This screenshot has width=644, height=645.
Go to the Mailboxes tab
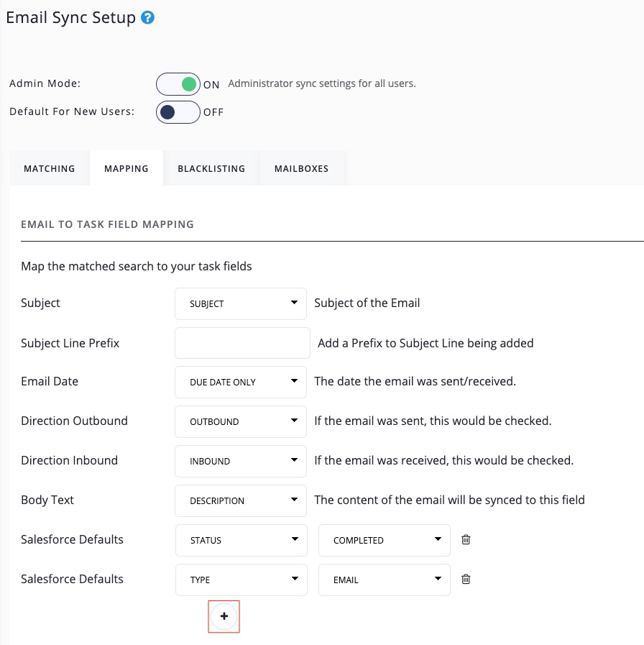[x=301, y=169]
